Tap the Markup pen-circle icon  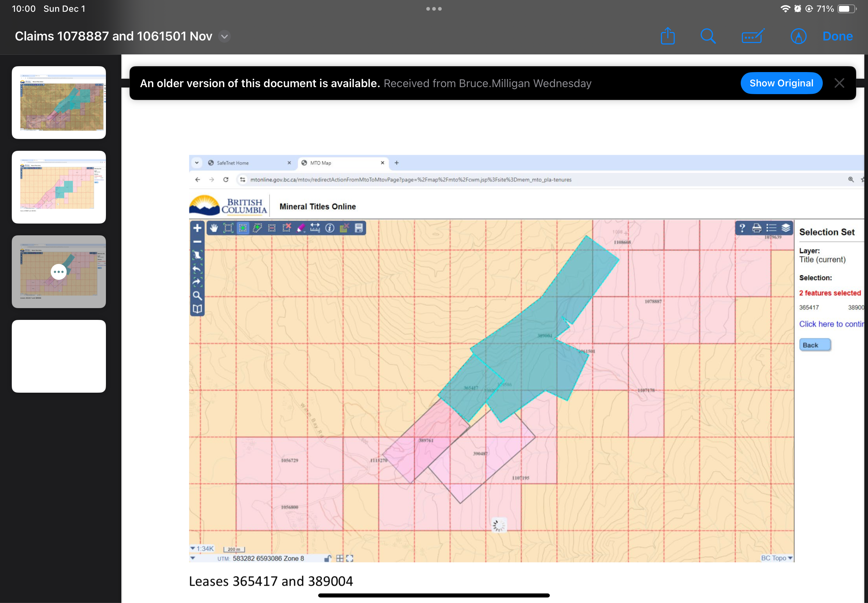pyautogui.click(x=798, y=36)
